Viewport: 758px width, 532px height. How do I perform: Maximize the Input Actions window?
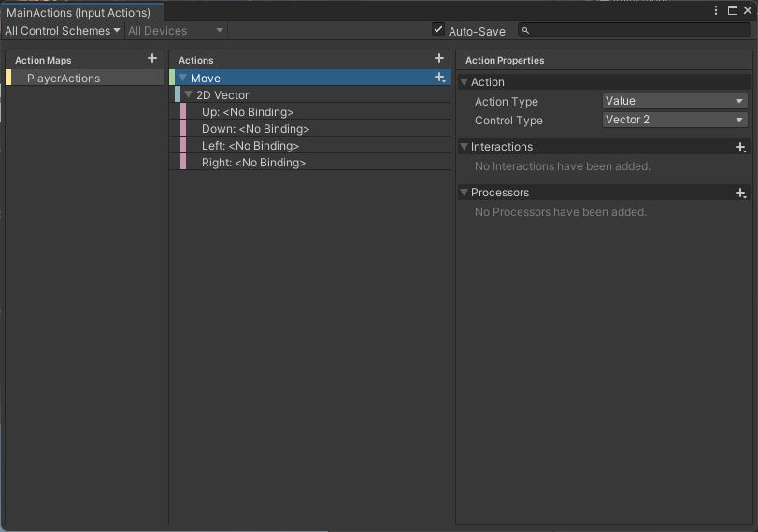pyautogui.click(x=733, y=10)
